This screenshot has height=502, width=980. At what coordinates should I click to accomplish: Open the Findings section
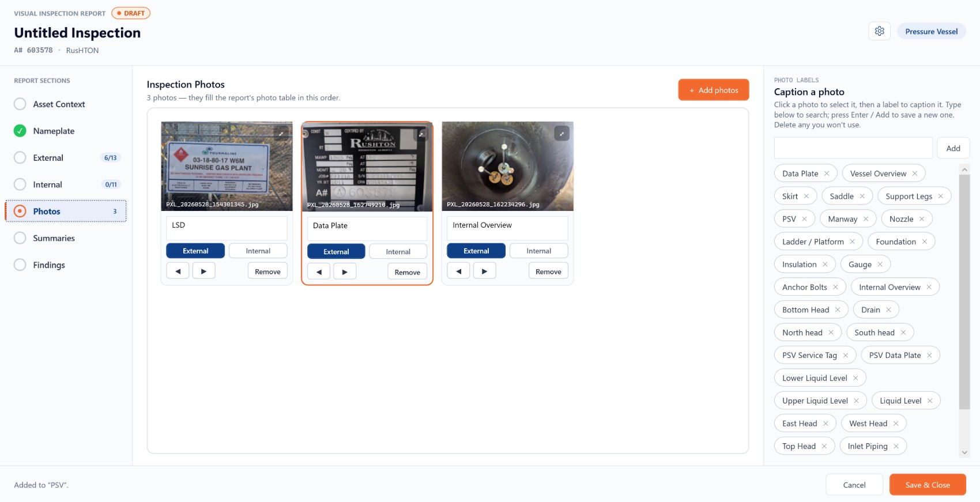tap(66, 265)
